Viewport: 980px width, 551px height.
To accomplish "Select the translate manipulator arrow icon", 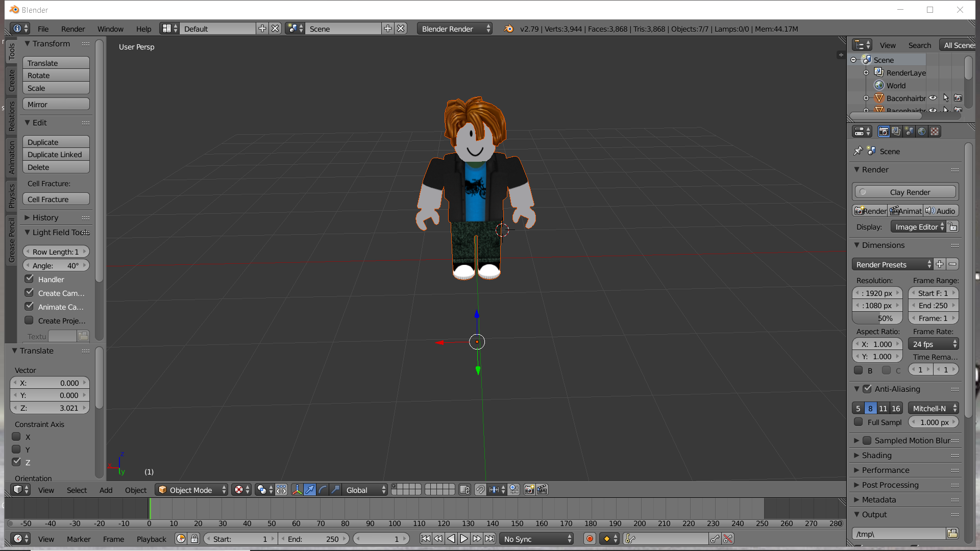I will (x=310, y=490).
